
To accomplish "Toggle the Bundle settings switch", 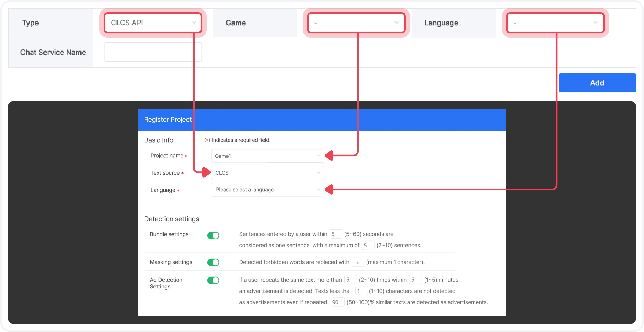I will (x=213, y=235).
